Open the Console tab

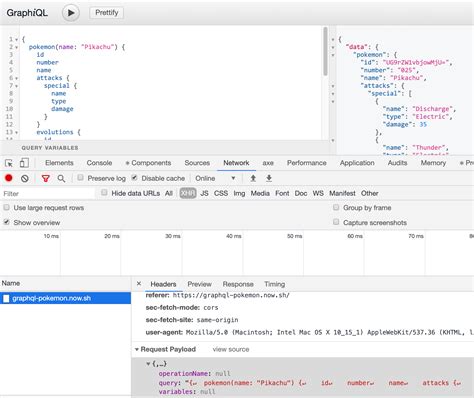[99, 163]
